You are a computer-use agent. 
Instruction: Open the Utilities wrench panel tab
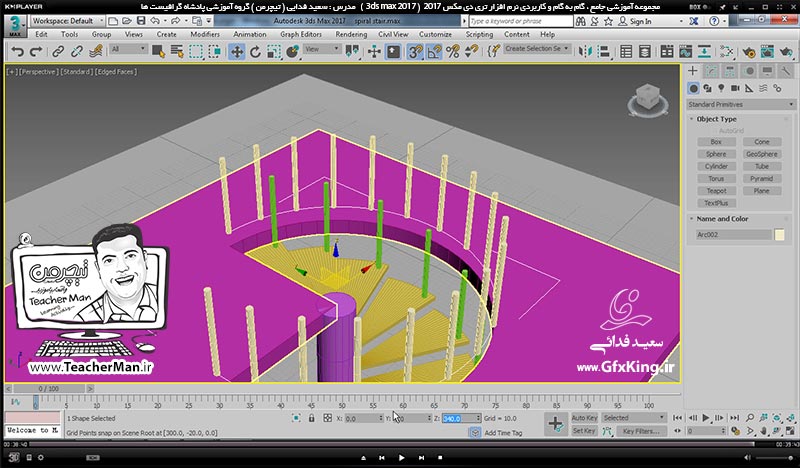pos(786,71)
